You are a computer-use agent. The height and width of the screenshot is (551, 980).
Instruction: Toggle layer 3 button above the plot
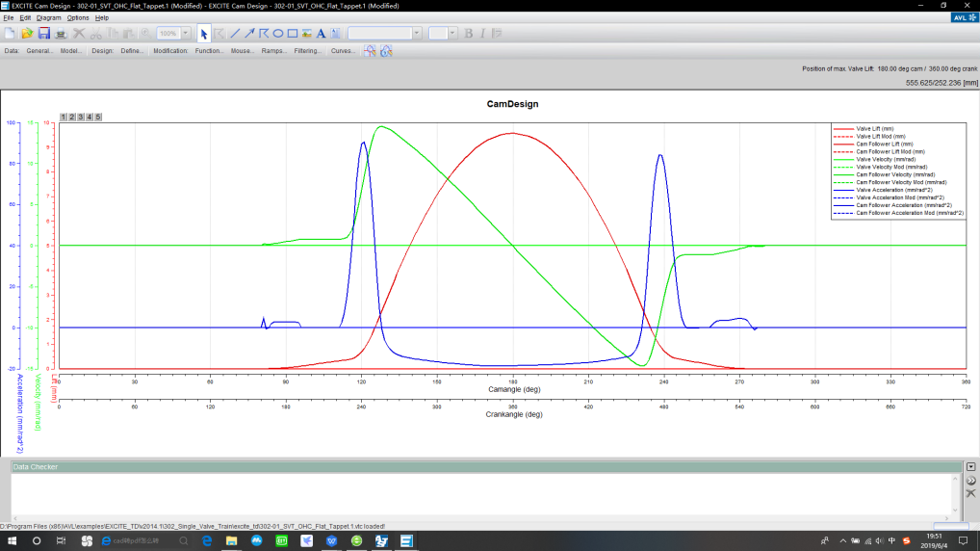[80, 117]
